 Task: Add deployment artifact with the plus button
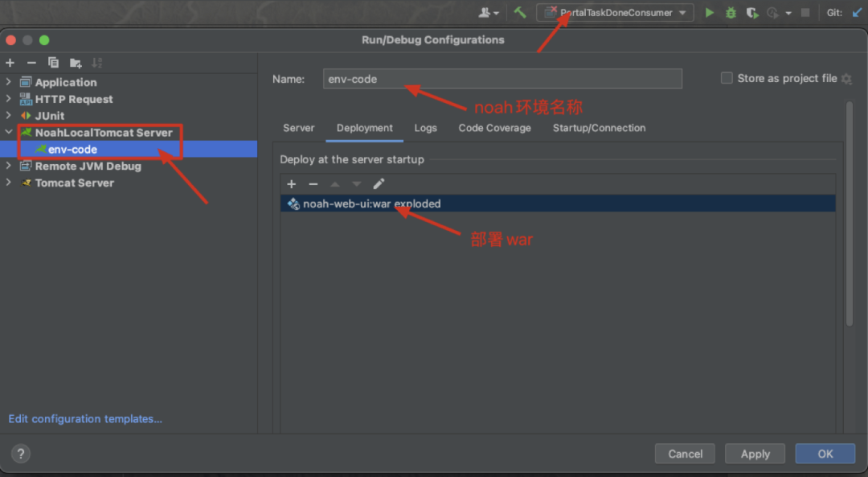click(x=291, y=184)
